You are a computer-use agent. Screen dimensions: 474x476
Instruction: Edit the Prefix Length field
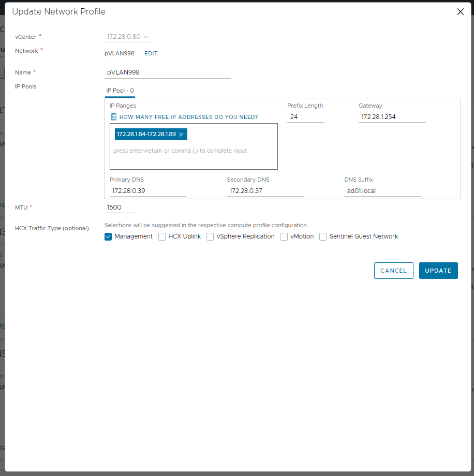[x=306, y=117]
